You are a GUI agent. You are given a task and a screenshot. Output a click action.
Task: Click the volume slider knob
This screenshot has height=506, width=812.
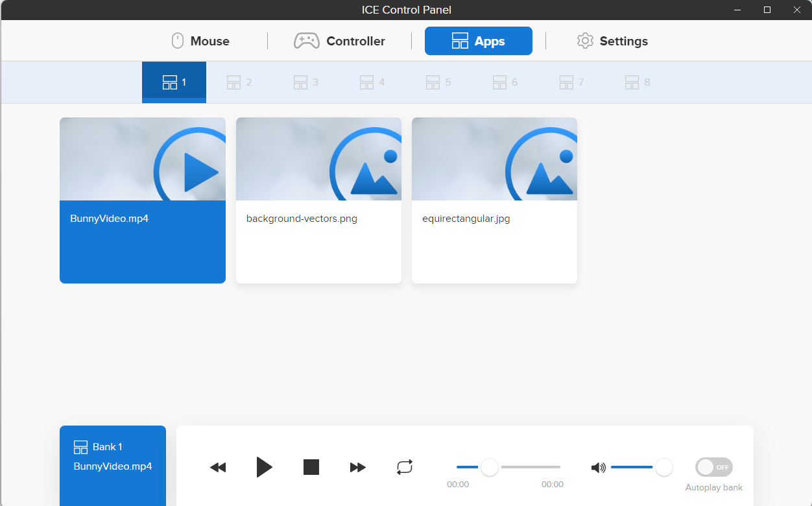coord(663,467)
